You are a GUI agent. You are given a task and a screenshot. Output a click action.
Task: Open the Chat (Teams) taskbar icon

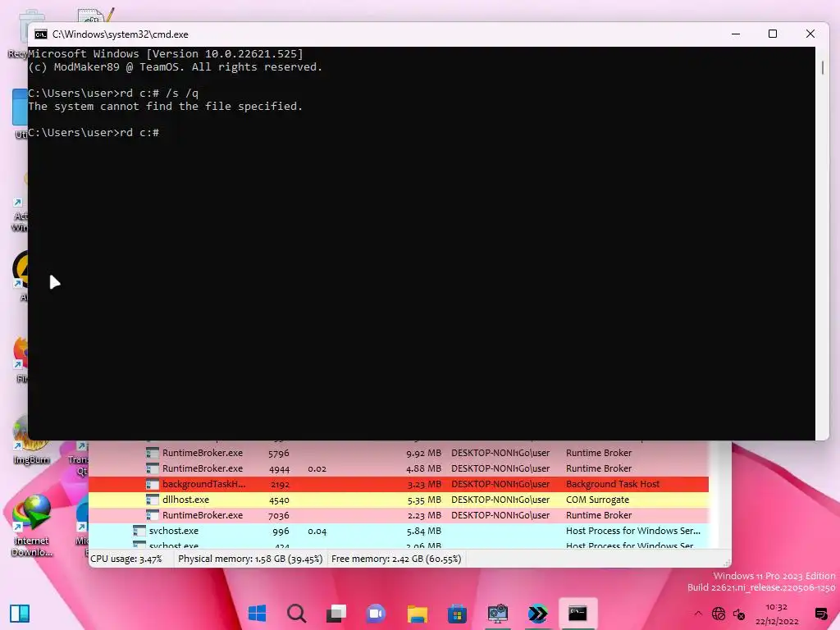click(376, 613)
